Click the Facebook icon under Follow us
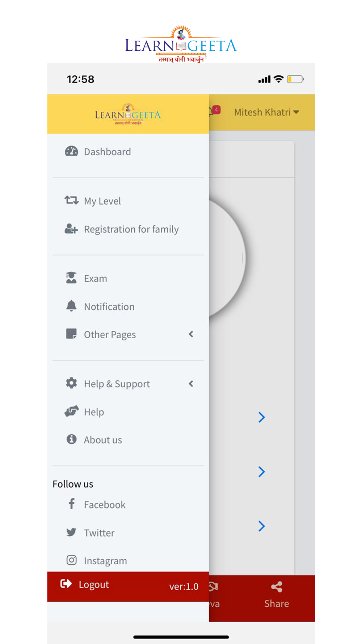The height and width of the screenshot is (644, 362). pos(72,504)
